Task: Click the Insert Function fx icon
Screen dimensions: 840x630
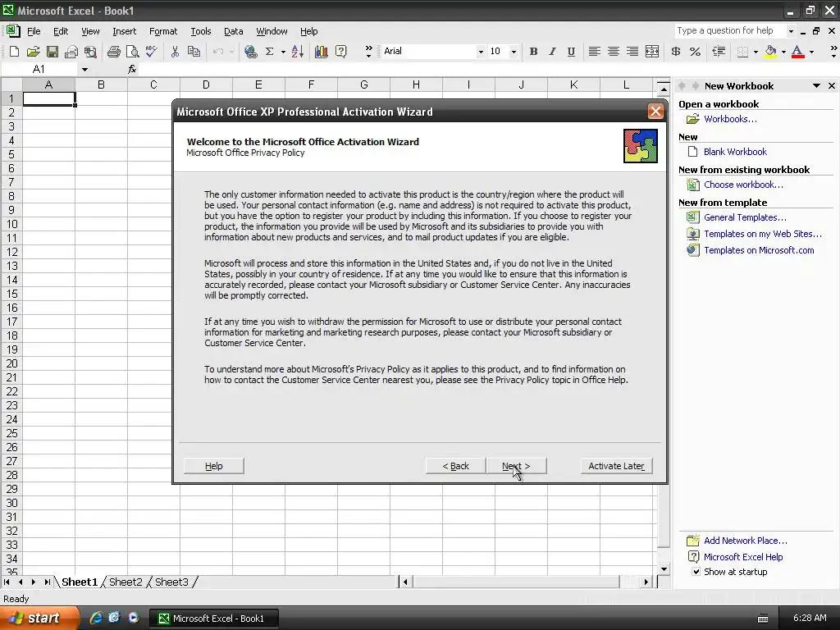Action: (132, 69)
